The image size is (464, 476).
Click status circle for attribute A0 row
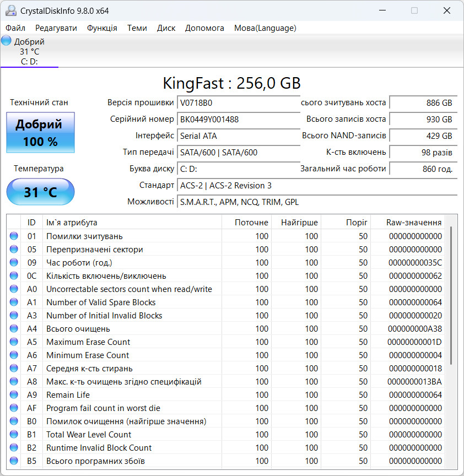coord(14,289)
